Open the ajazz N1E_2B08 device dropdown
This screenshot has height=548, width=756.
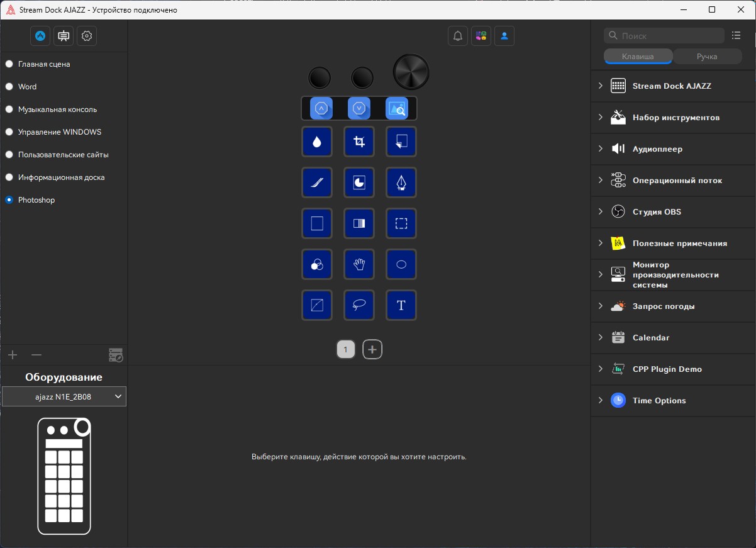pos(64,396)
